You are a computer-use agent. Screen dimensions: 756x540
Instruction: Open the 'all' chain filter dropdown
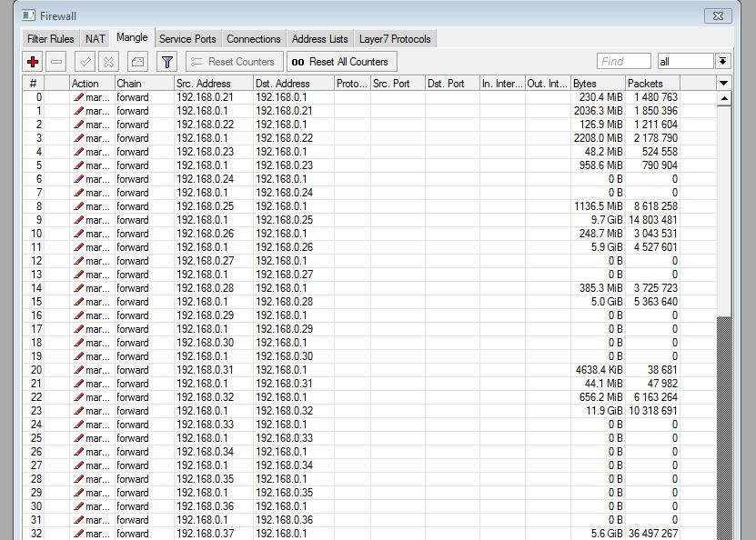685,62
